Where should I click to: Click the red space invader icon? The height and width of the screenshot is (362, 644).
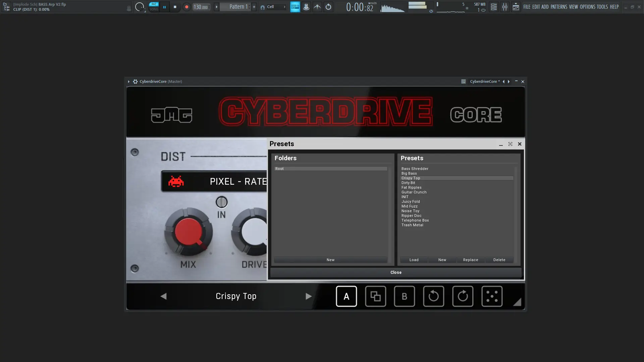(x=176, y=181)
